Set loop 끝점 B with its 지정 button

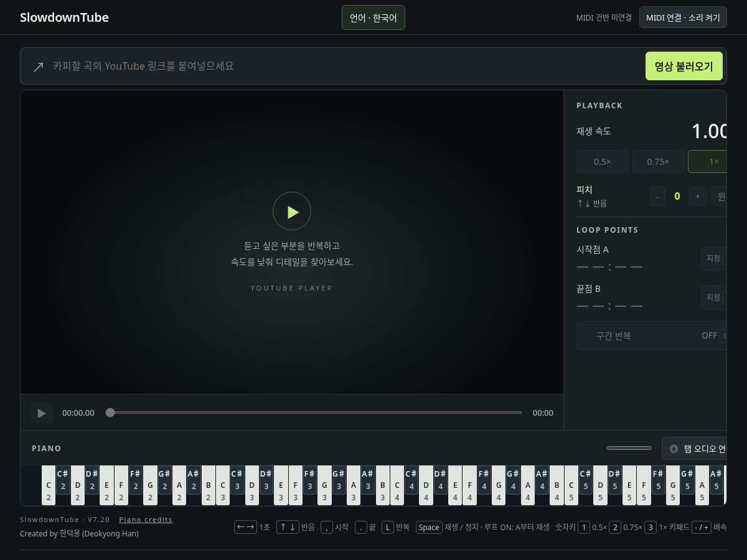[x=714, y=297]
